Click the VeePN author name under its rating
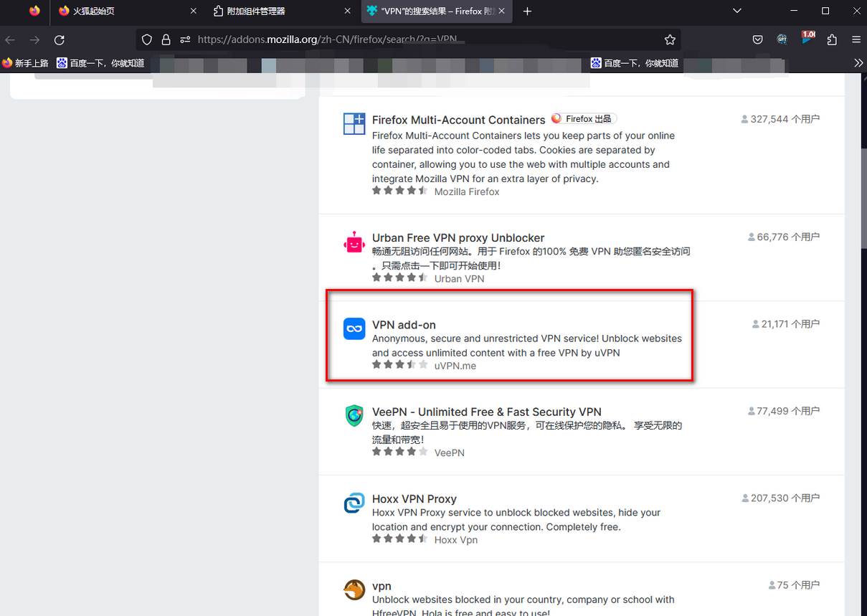Image resolution: width=867 pixels, height=616 pixels. click(x=450, y=452)
